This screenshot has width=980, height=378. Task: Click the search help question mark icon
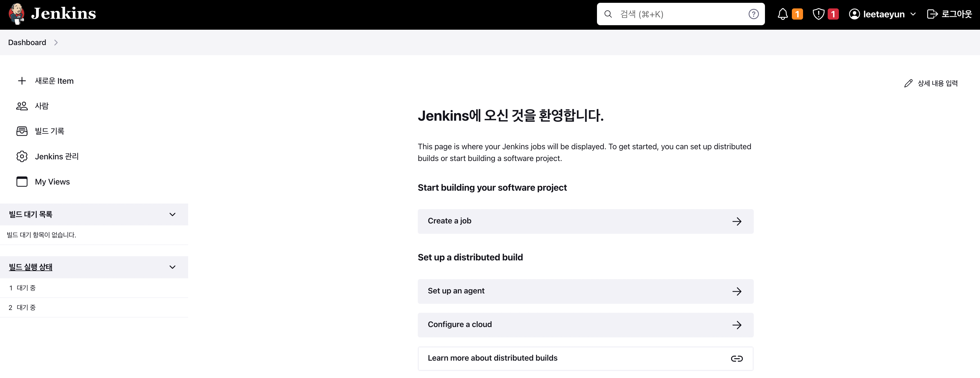(x=753, y=14)
